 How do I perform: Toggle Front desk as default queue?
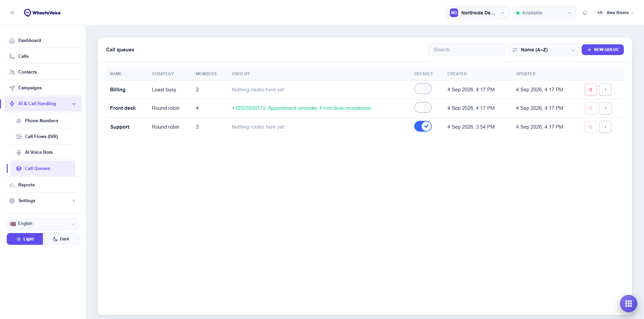[423, 107]
